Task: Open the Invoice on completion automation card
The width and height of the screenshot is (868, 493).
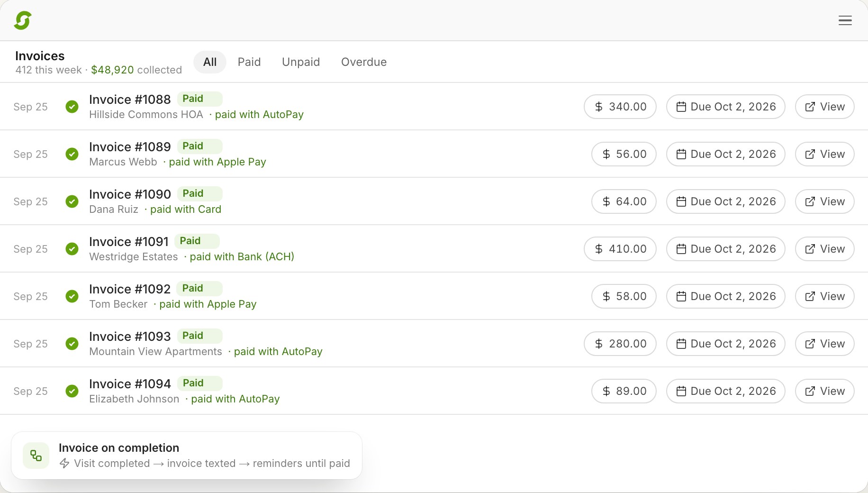Action: [x=187, y=456]
